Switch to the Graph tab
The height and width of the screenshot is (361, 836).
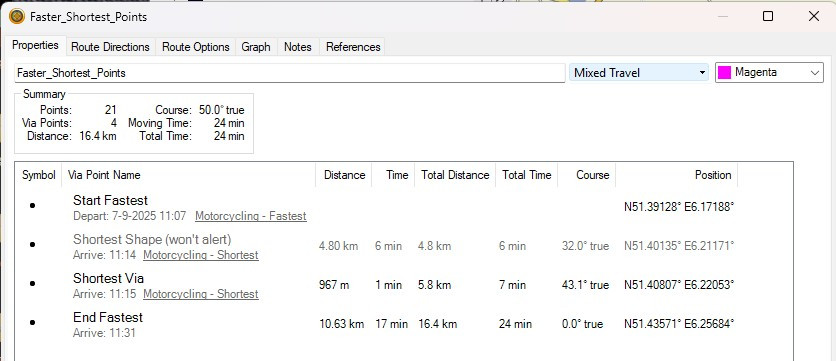pos(256,47)
